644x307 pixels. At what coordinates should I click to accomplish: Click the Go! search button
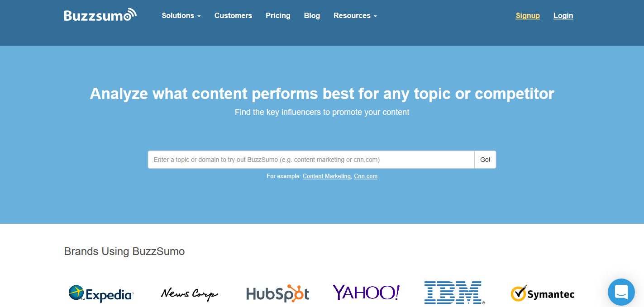coord(485,160)
